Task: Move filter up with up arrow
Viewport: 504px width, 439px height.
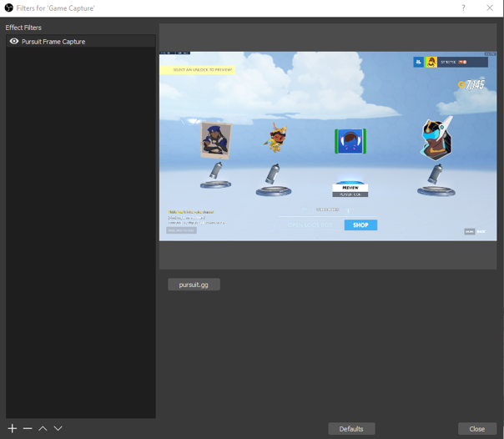Action: (x=43, y=428)
